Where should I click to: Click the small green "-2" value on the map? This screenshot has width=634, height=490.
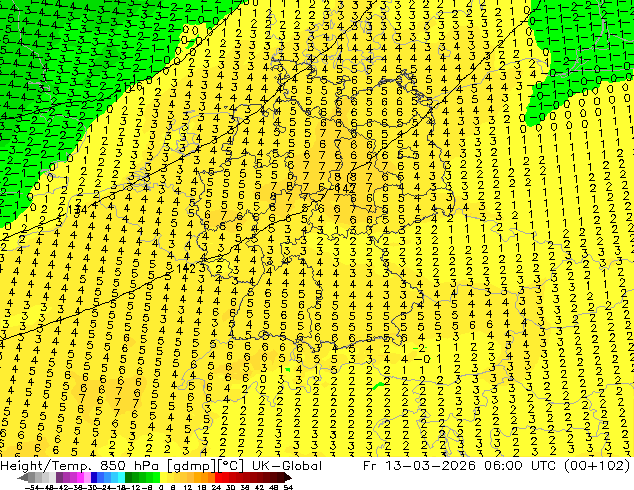420,348
